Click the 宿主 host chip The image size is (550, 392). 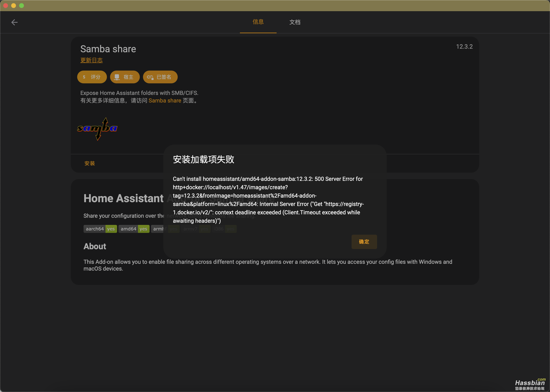pyautogui.click(x=125, y=77)
